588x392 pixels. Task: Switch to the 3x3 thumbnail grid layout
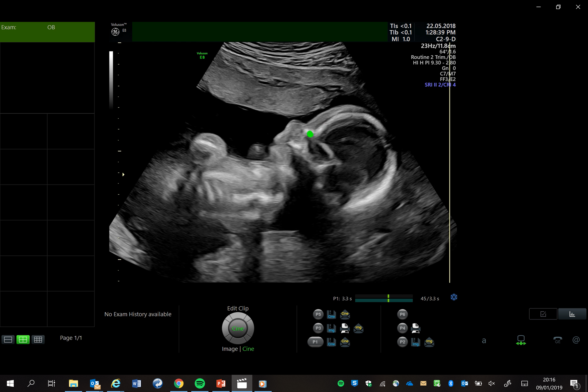coord(38,340)
